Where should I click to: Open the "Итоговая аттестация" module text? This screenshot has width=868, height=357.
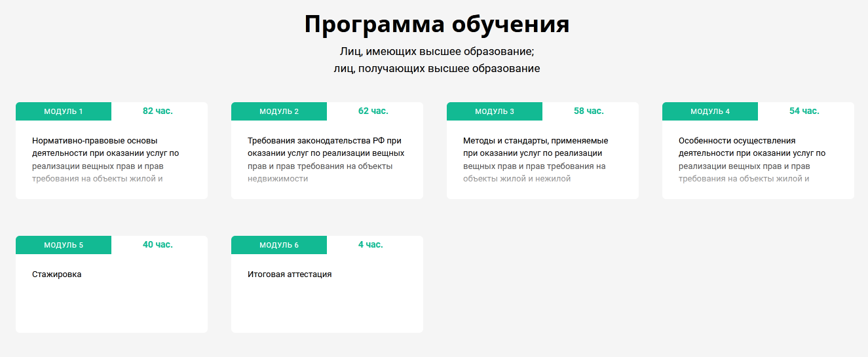[290, 274]
